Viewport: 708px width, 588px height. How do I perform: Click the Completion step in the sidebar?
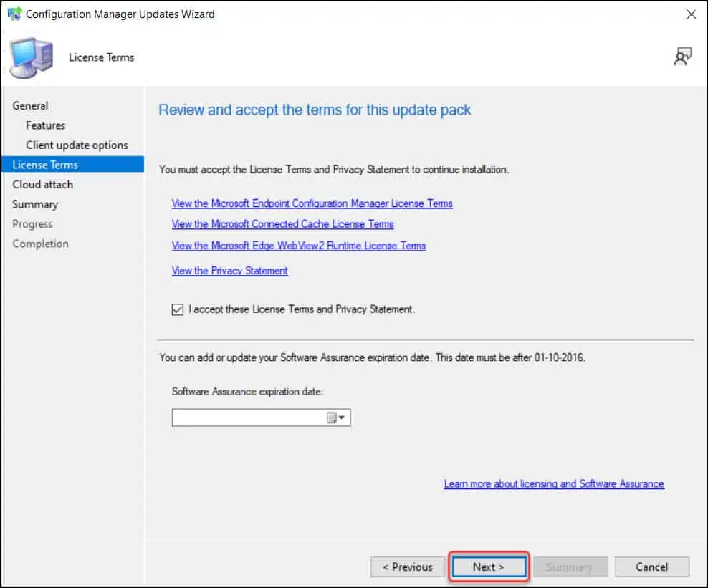[x=41, y=244]
